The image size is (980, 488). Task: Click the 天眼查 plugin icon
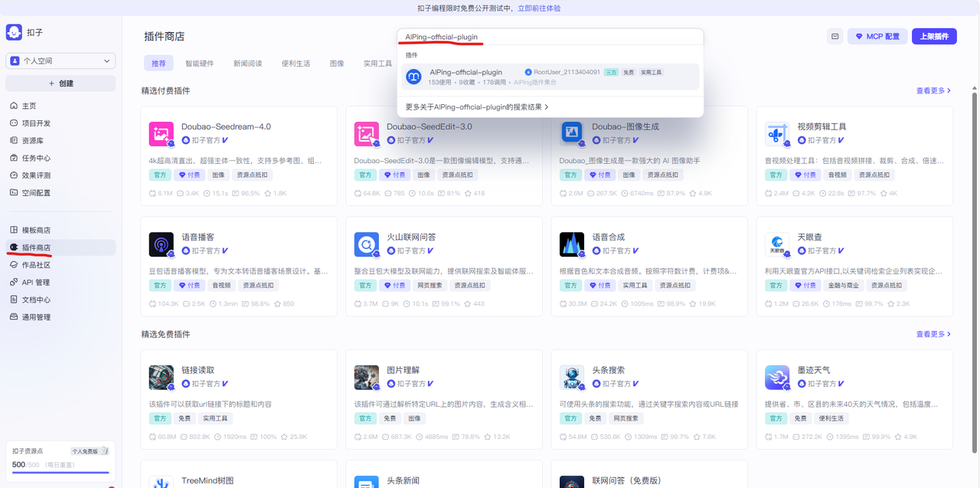pyautogui.click(x=777, y=244)
